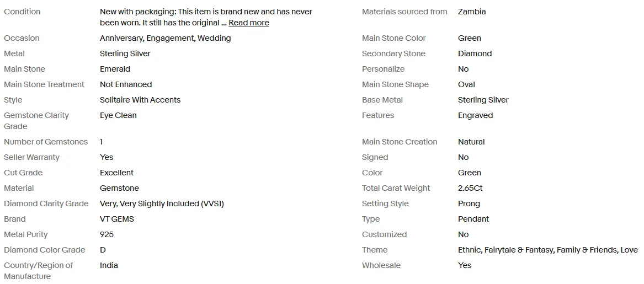Click the Read more link
Image resolution: width=644 pixels, height=284 pixels.
coord(249,23)
